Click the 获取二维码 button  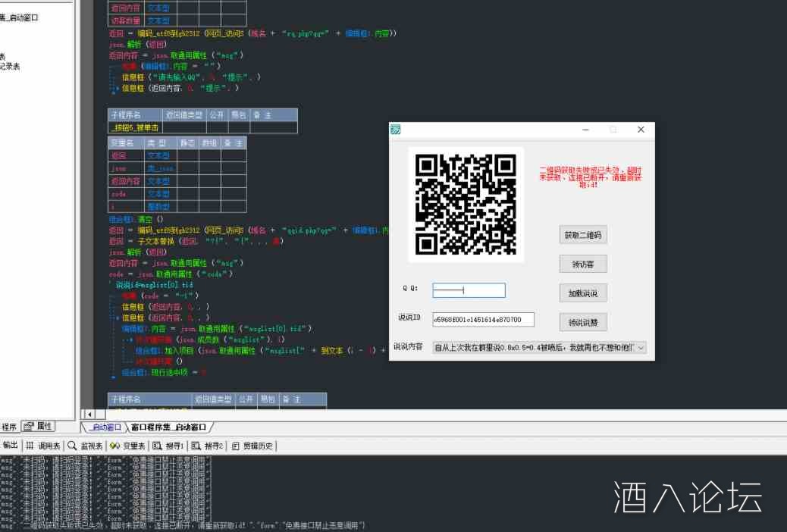583,234
